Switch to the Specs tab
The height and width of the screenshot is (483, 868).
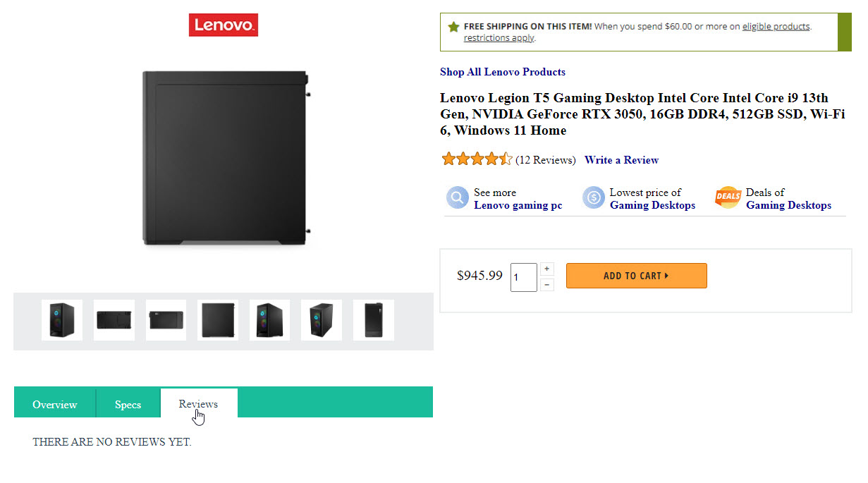(x=128, y=405)
